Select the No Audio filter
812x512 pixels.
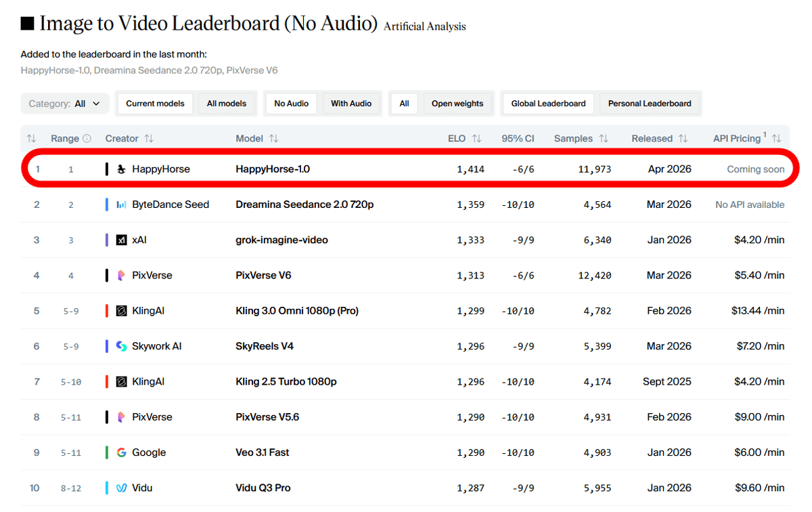pyautogui.click(x=291, y=104)
